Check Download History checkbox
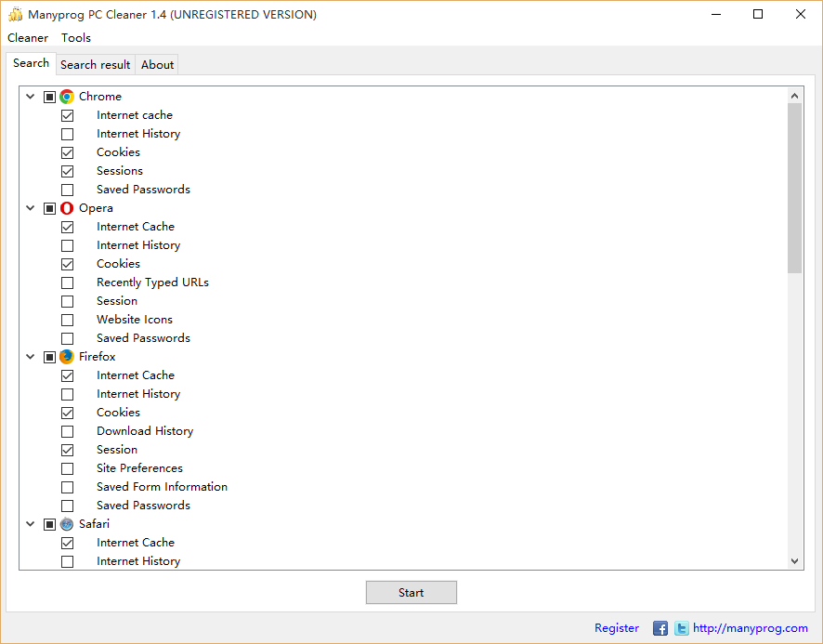Screen dimensions: 823x644 (67, 431)
